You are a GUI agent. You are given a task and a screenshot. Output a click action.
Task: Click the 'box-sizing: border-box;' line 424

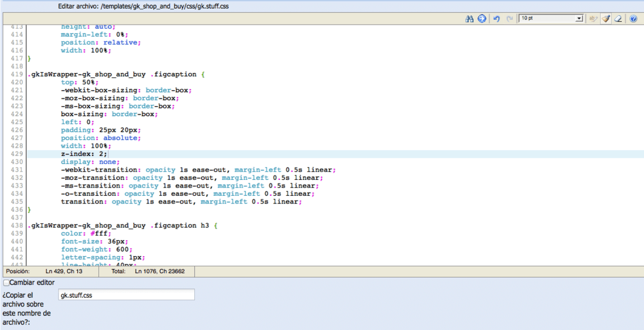pos(109,114)
